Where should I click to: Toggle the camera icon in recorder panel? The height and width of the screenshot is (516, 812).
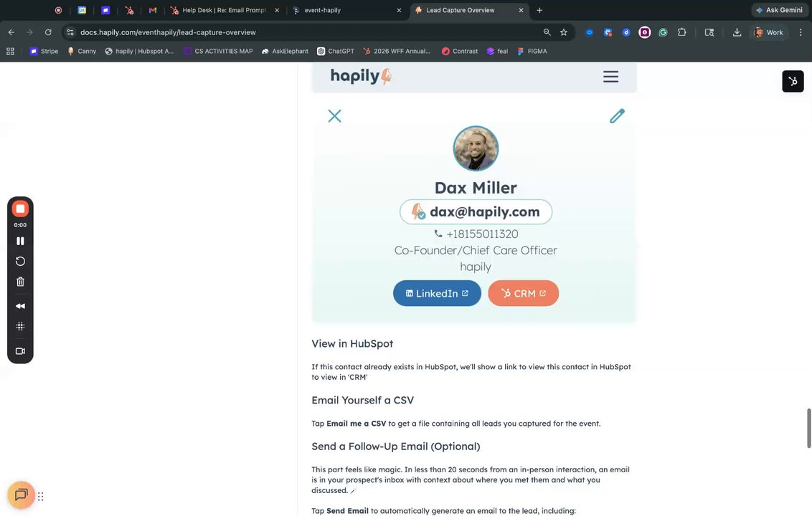click(20, 351)
